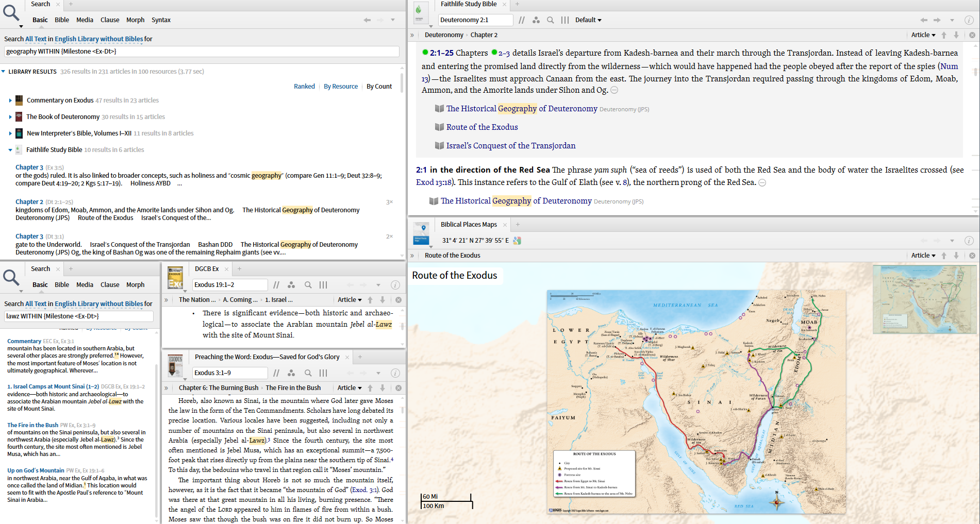
Task: Go back in top Search panel history
Action: [367, 20]
